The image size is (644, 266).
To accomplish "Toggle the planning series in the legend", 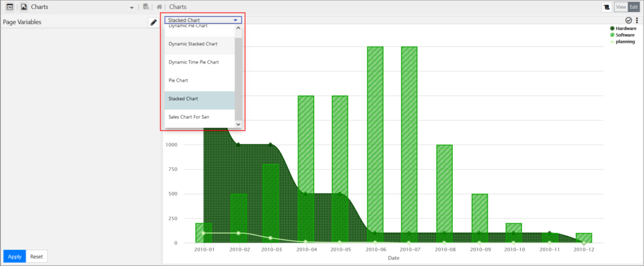I will [x=622, y=42].
